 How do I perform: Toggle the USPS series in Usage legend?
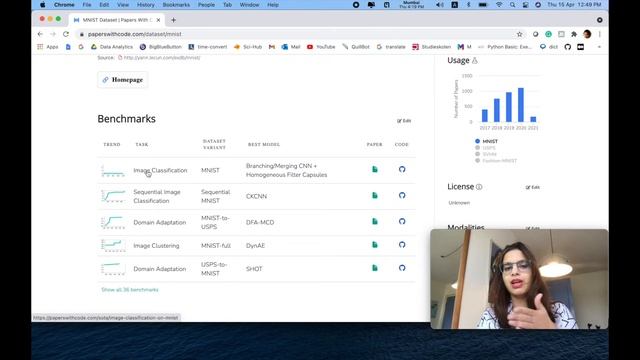[x=485, y=148]
